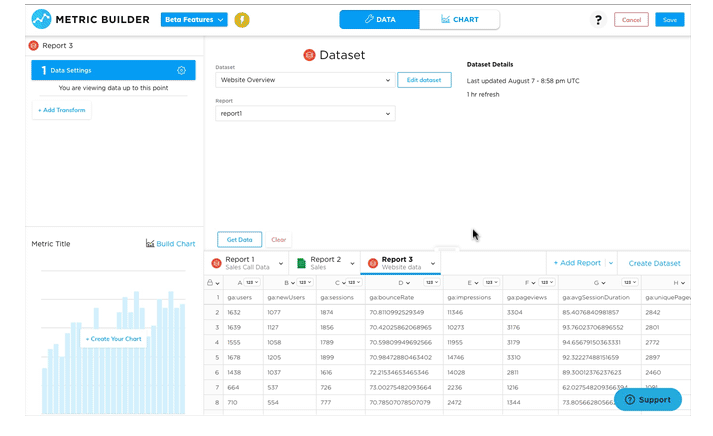713x436 pixels.
Task: Switch to the DATA tab
Action: coord(380,20)
